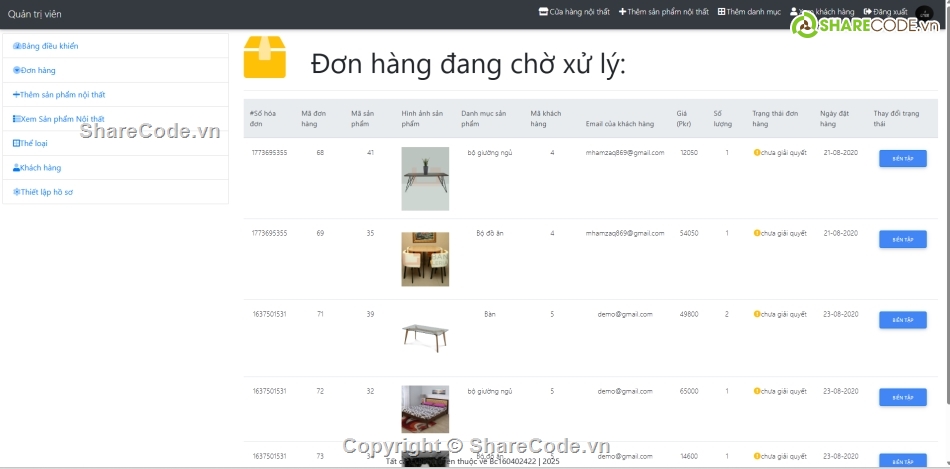This screenshot has height=469, width=950.
Task: Click BIÊN TẬP button for order 69
Action: coord(903,239)
